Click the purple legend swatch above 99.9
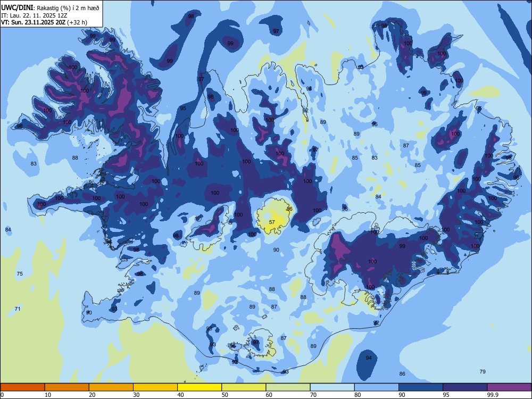The width and height of the screenshot is (532, 399). click(x=510, y=387)
